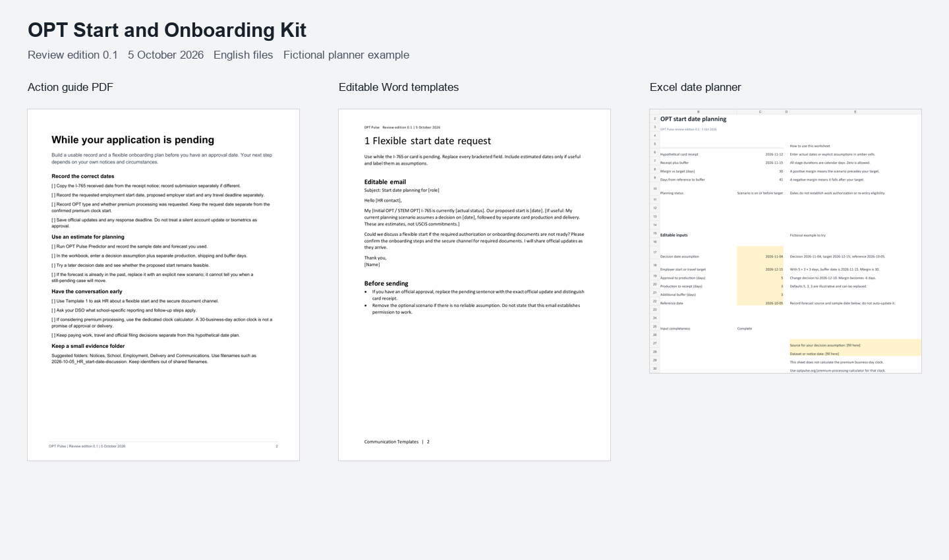
Task: Click the 'Action guide PDF' column label
Action: pos(71,87)
